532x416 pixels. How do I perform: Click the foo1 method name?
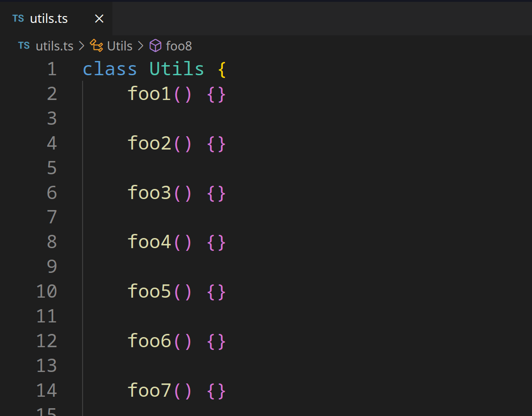149,94
